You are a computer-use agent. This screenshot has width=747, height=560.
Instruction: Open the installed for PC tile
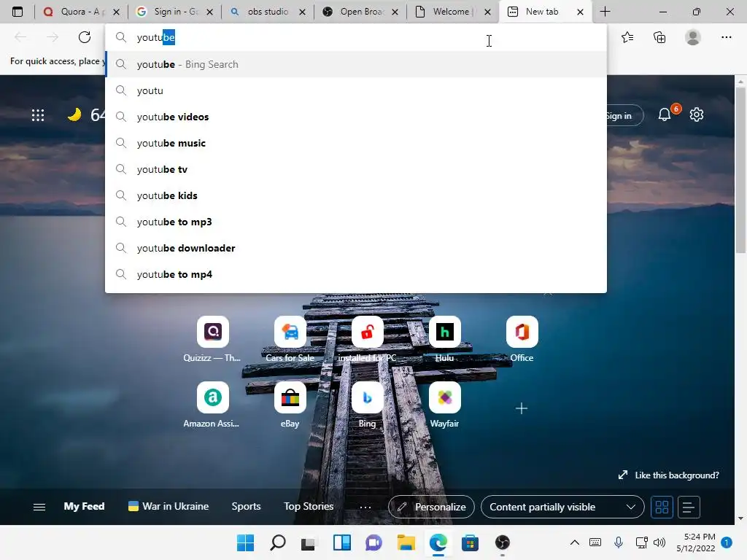pyautogui.click(x=368, y=332)
